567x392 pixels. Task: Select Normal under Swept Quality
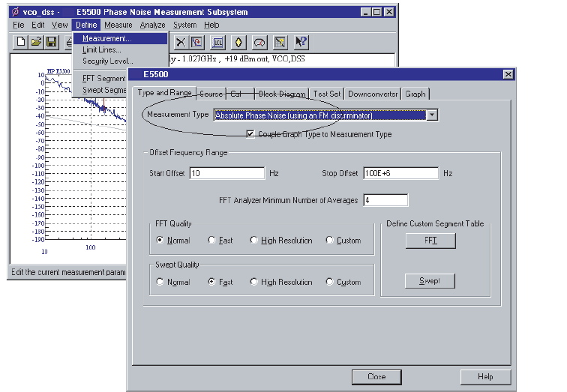[160, 282]
